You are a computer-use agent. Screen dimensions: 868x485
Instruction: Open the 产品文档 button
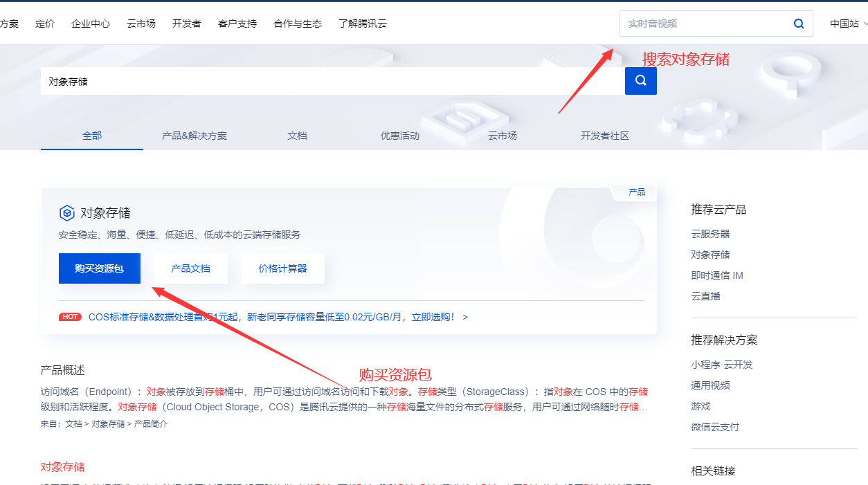pos(190,268)
